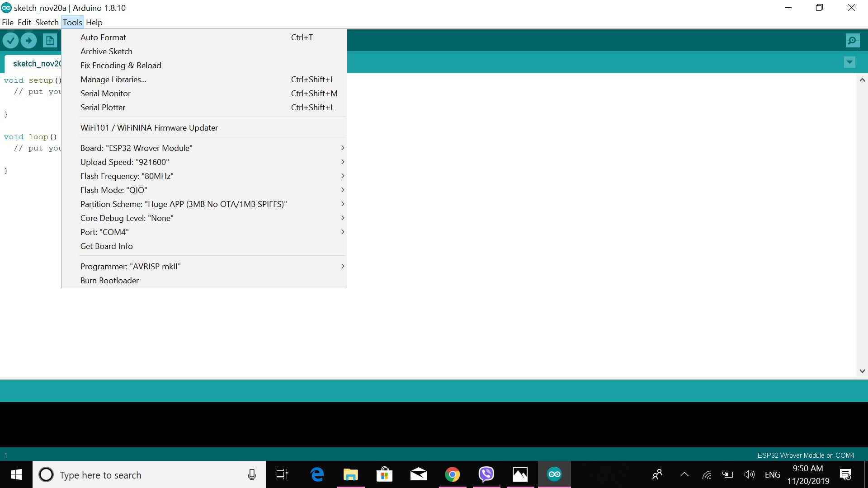The width and height of the screenshot is (868, 488).
Task: Click the Upload arrow button
Action: 28,41
